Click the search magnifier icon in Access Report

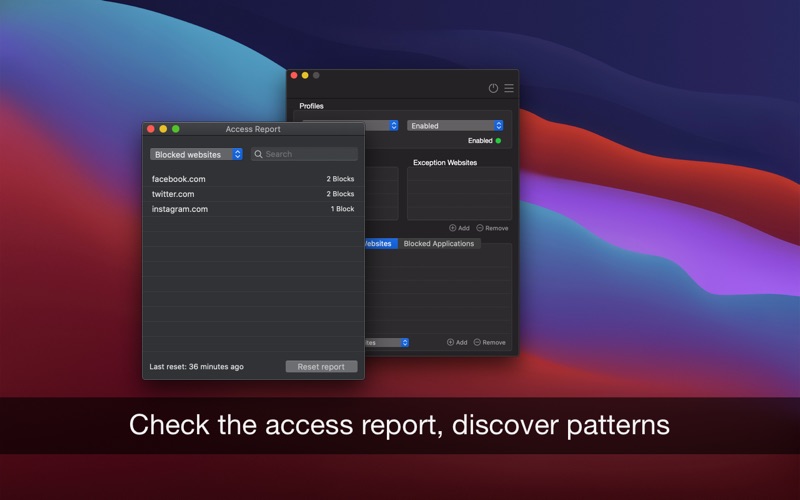click(258, 154)
